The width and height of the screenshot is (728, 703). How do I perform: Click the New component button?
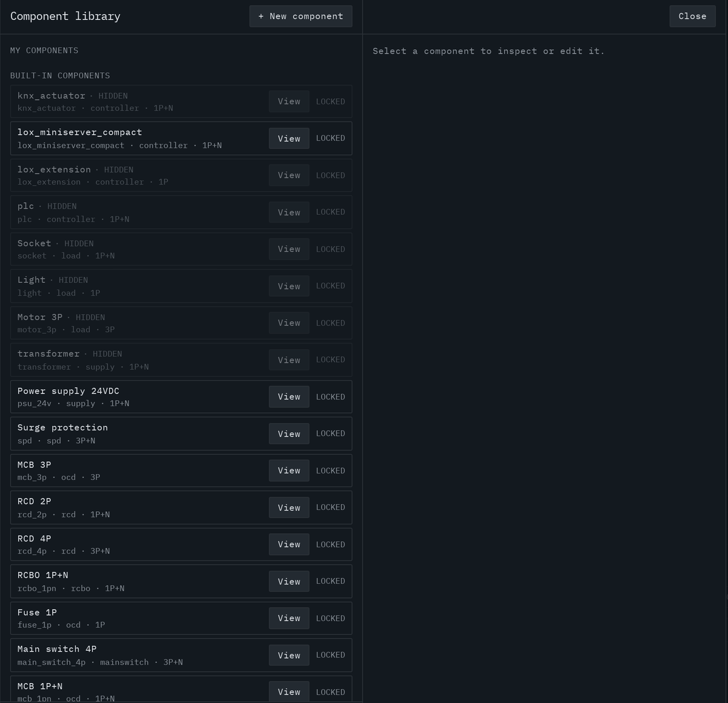pyautogui.click(x=300, y=16)
